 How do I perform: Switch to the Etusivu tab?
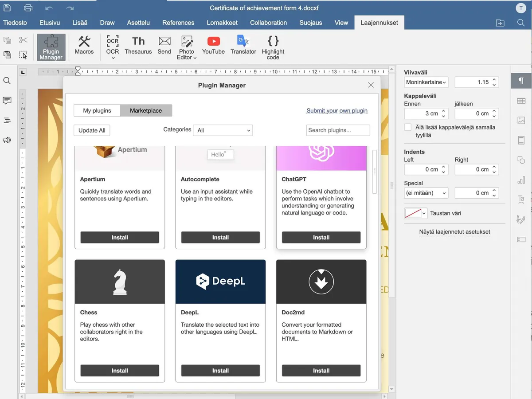(50, 23)
